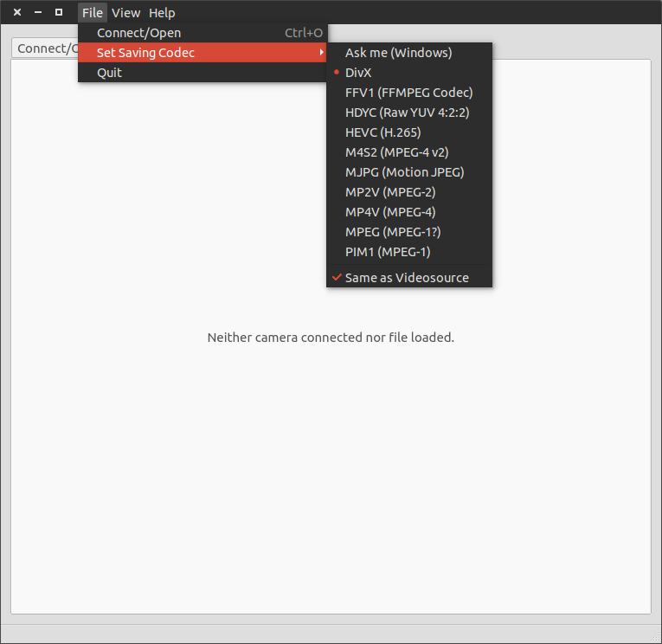662x644 pixels.
Task: Choose Connect/Open from File menu
Action: [x=202, y=33]
